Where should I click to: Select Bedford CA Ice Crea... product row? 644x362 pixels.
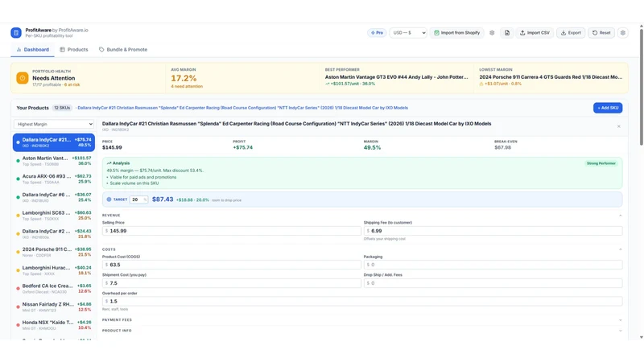tap(54, 289)
